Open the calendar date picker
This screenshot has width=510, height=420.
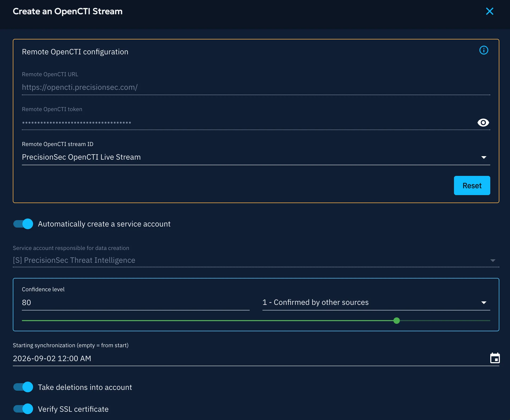[495, 358]
